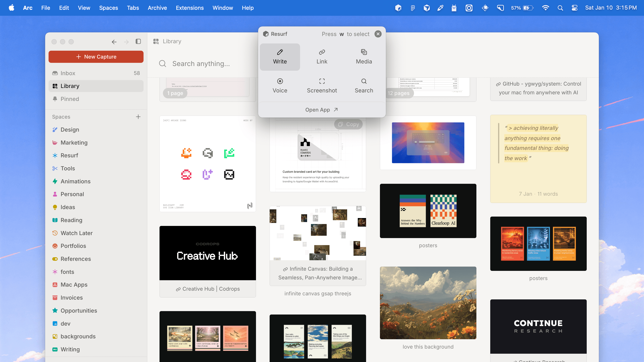Viewport: 644px width, 362px height.
Task: Start a Voice capture
Action: click(280, 86)
